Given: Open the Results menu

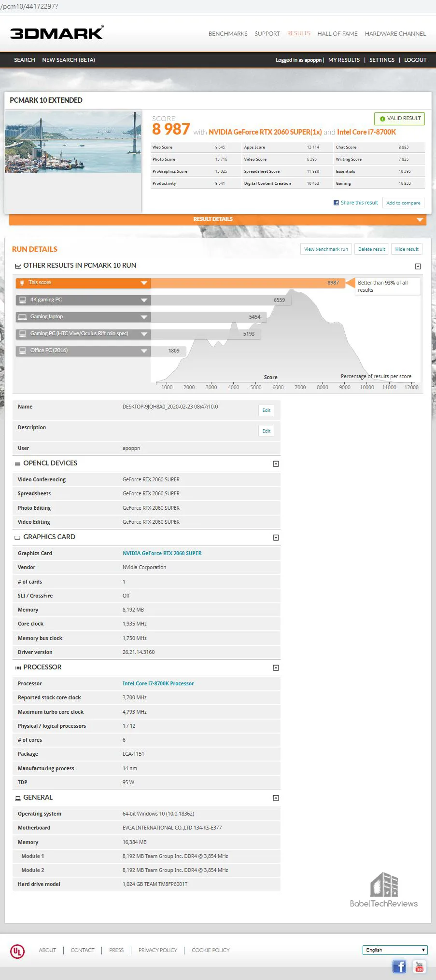Looking at the screenshot, I should tap(299, 33).
